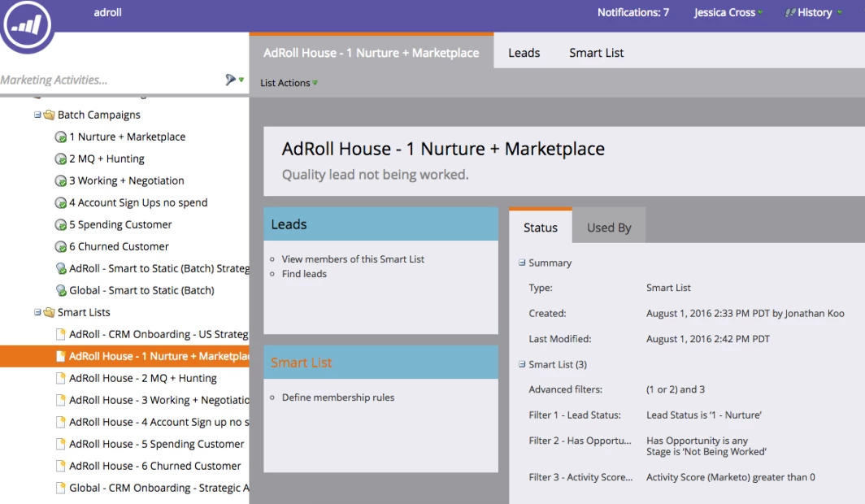Click Global CRM Onboarding list icon

(x=61, y=488)
